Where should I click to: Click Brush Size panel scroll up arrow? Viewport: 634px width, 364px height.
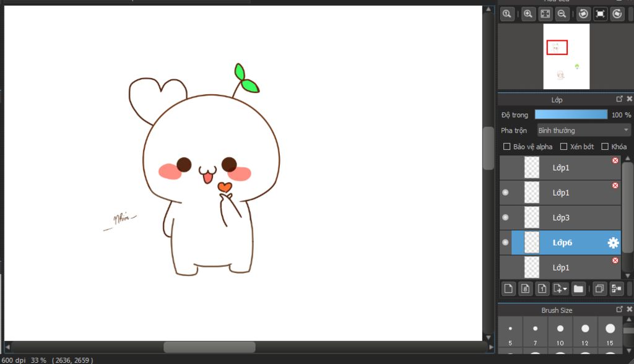(628, 319)
